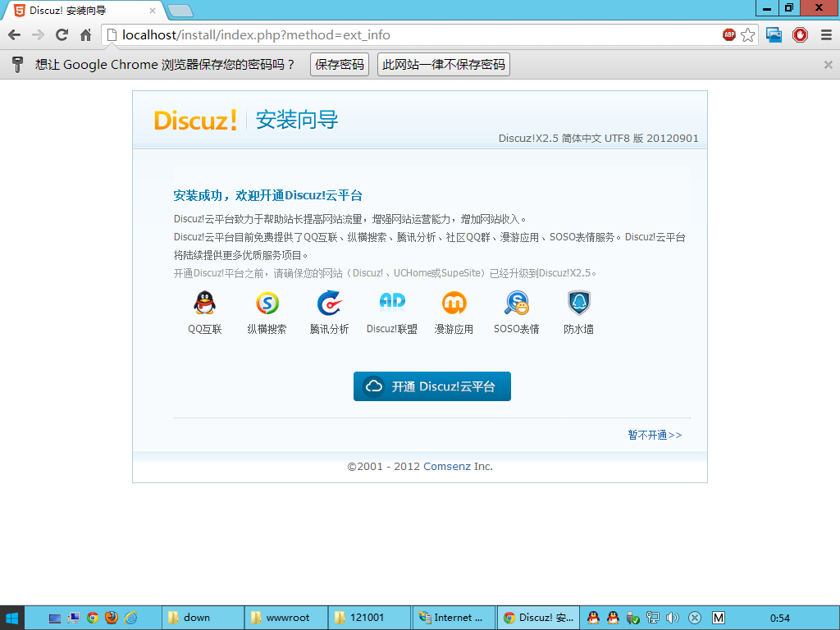The height and width of the screenshot is (630, 840).
Task: Open the Windows Start button
Action: [x=11, y=618]
